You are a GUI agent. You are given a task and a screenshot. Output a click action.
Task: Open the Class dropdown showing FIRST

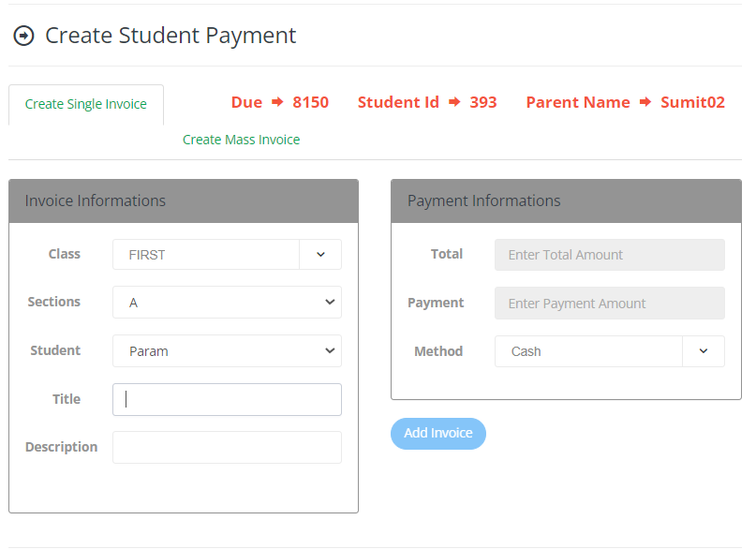pos(206,254)
